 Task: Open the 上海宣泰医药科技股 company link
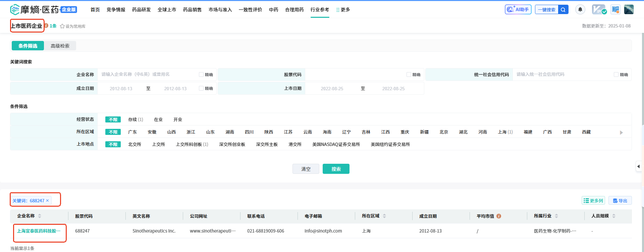[x=39, y=231]
